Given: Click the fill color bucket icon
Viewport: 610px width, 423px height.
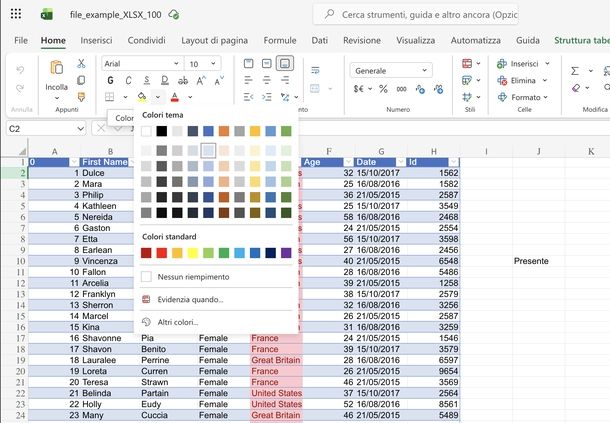Looking at the screenshot, I should (x=142, y=97).
